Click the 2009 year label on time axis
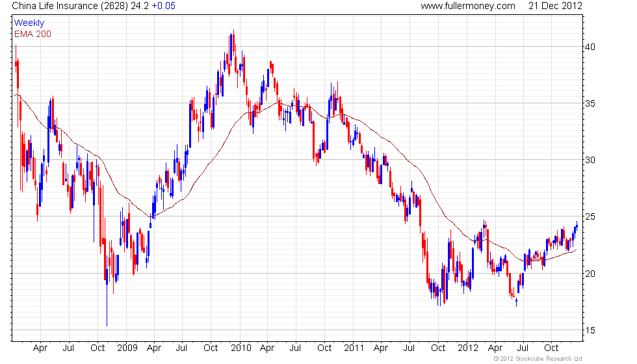637x364 pixels. [x=127, y=348]
